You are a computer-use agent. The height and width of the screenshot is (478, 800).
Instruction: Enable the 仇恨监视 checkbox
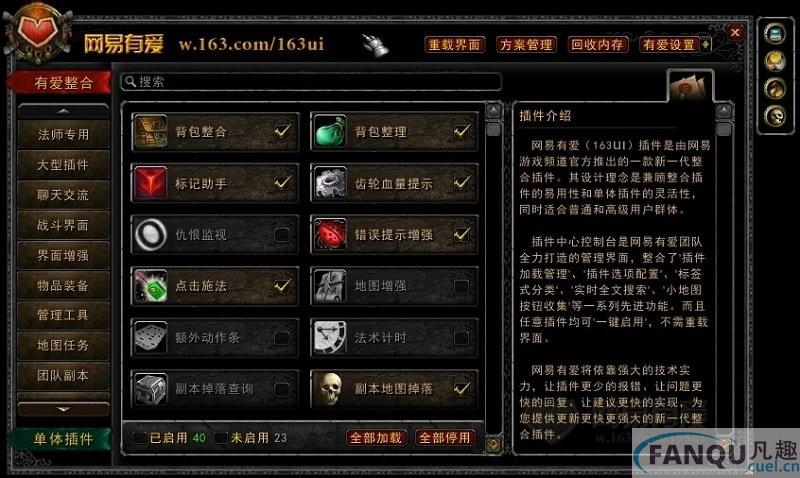[282, 235]
